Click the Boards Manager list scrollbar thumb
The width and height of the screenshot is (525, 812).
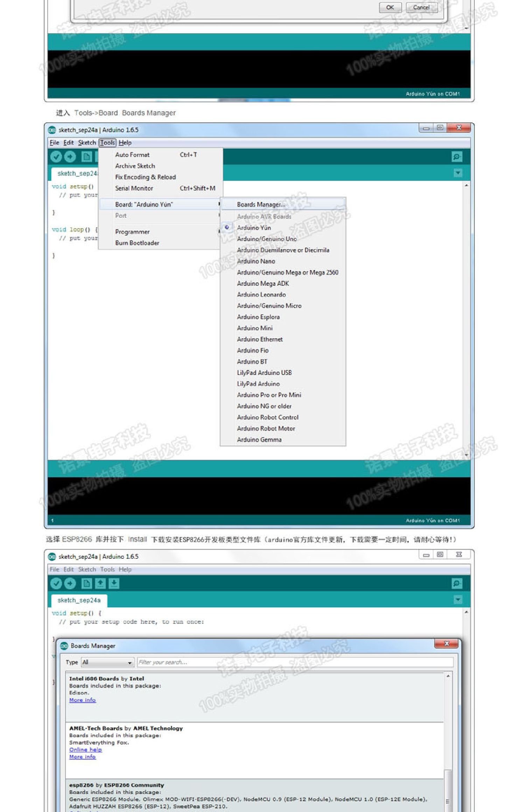448,790
